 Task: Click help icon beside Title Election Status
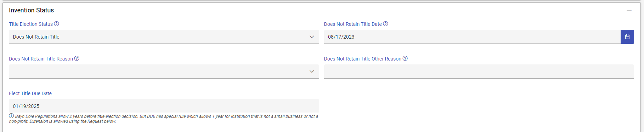[56, 24]
